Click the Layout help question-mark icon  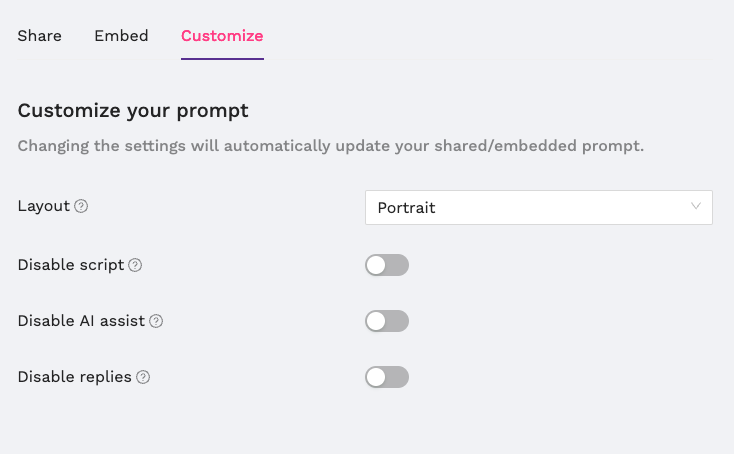(x=81, y=206)
